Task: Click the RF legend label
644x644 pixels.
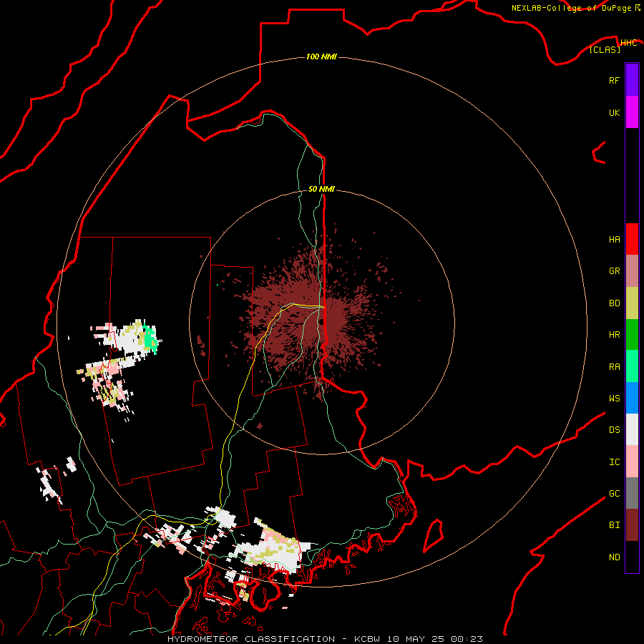Action: [614, 80]
